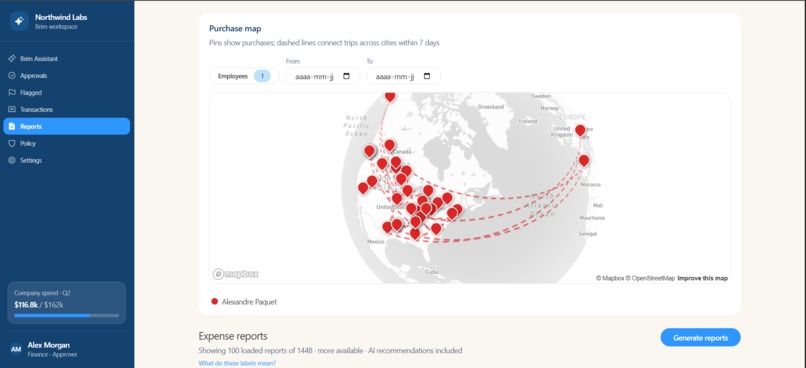
Task: Open Settings from sidebar
Action: pos(66,160)
